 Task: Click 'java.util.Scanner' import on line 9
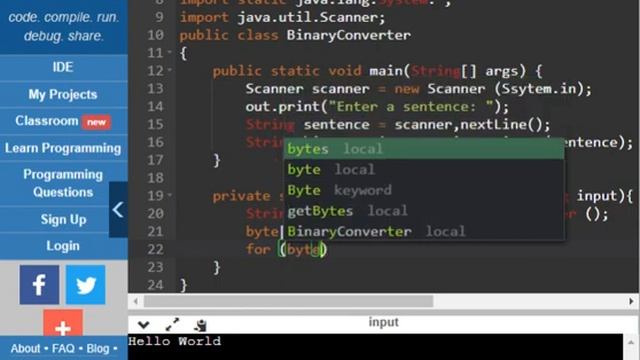307,17
